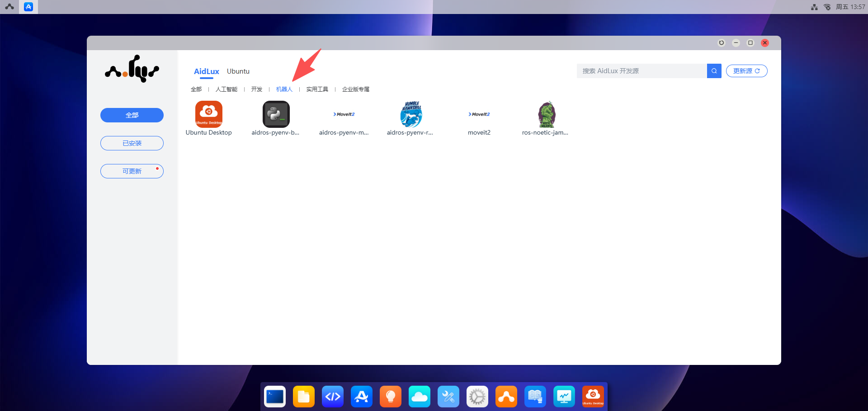868x411 pixels.
Task: Open the yellow file manager dock icon
Action: (x=304, y=397)
